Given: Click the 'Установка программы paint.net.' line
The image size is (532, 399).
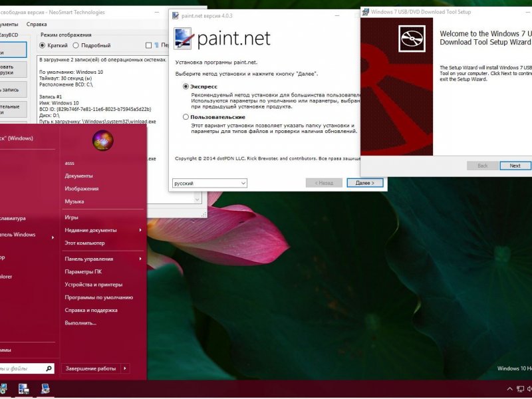Looking at the screenshot, I should (216, 63).
